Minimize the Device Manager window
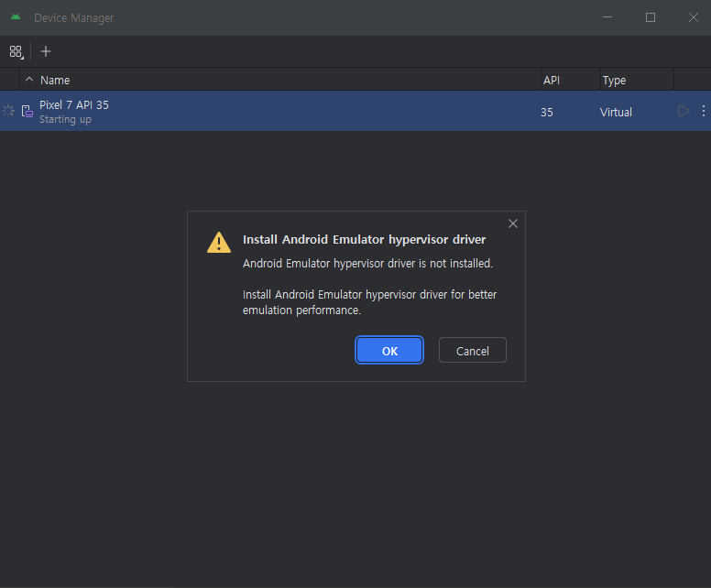 pos(607,17)
